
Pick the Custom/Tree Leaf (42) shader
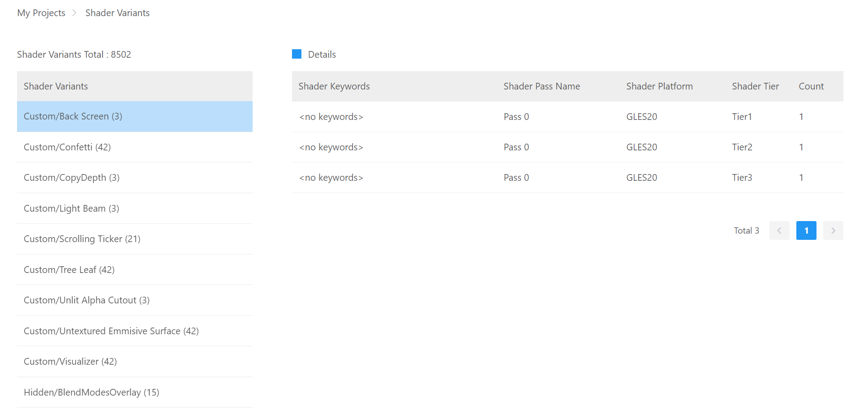coord(69,270)
